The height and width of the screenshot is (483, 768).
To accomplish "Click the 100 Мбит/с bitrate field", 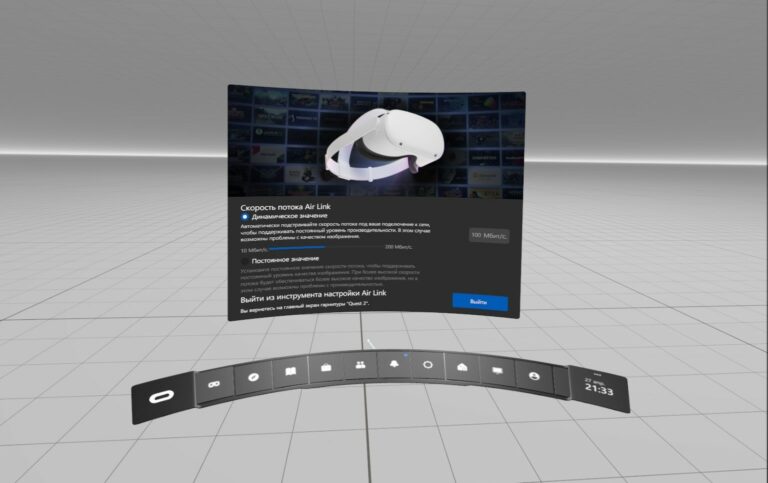I will [489, 236].
